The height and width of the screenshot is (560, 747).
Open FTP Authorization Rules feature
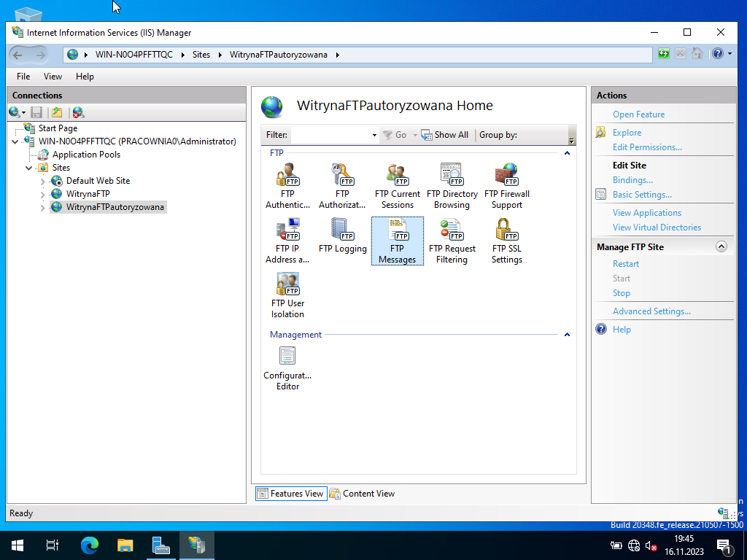[342, 186]
